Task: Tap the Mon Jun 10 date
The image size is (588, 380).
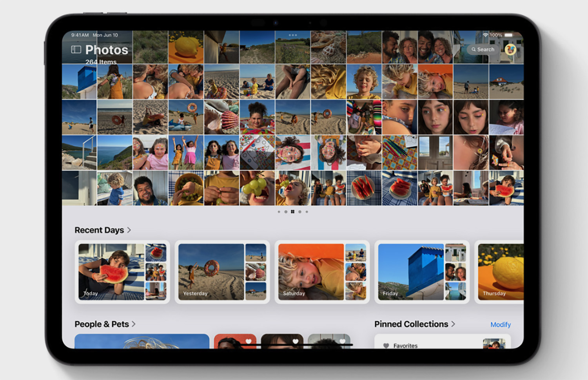Action: point(105,35)
